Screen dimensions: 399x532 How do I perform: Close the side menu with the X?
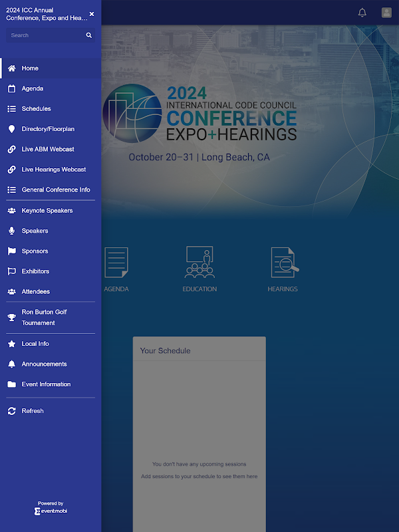click(92, 14)
